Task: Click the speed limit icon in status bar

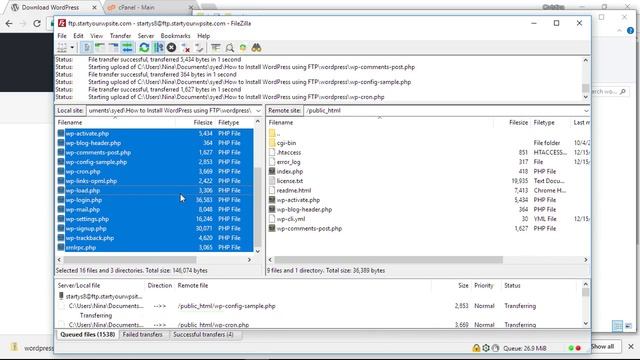Action: (496, 348)
